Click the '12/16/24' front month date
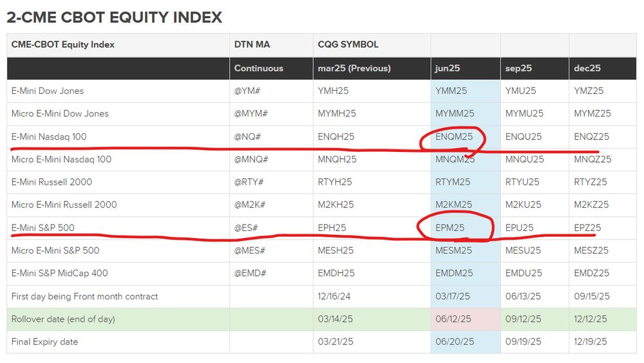The width and height of the screenshot is (644, 363). (x=334, y=296)
